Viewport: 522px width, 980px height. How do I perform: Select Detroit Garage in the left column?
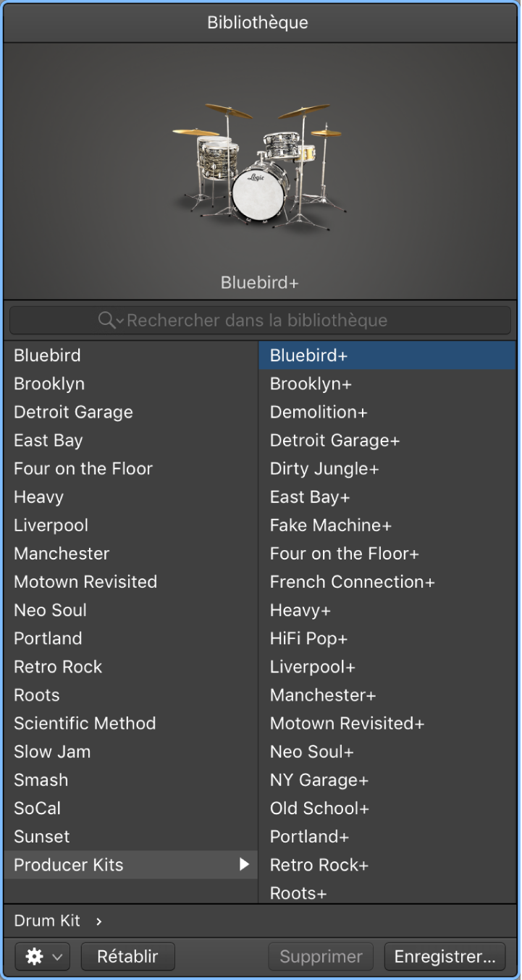73,412
